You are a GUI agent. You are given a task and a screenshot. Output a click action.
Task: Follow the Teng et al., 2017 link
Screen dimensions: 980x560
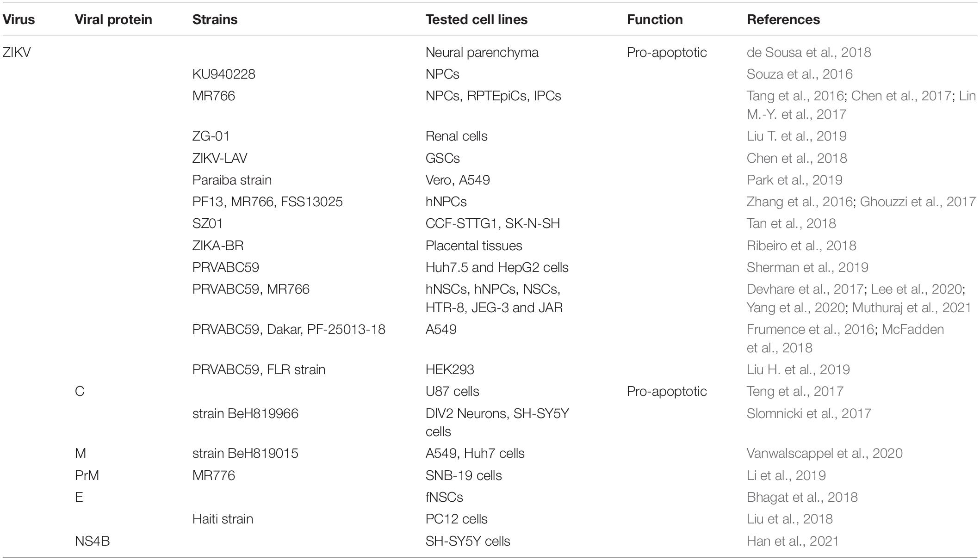click(x=794, y=391)
